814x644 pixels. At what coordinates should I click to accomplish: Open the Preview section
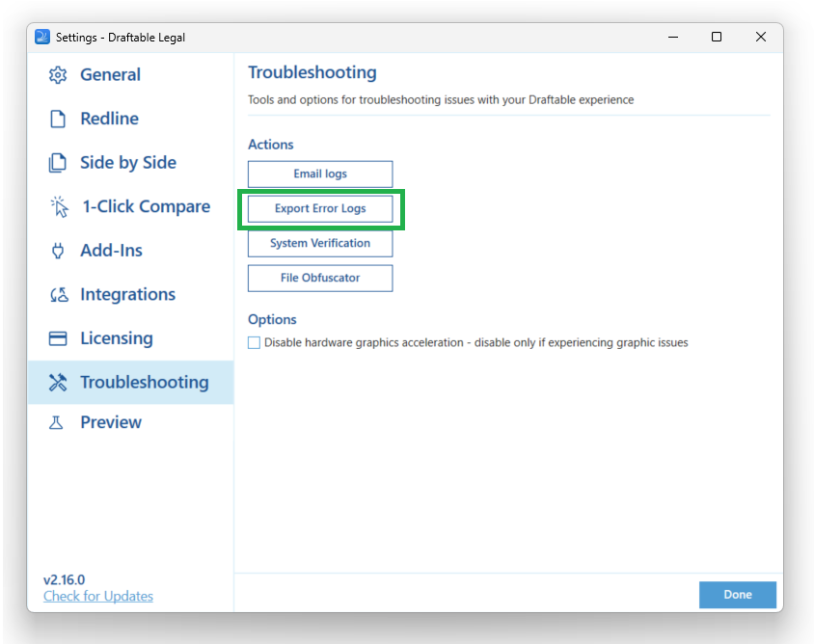[130, 422]
